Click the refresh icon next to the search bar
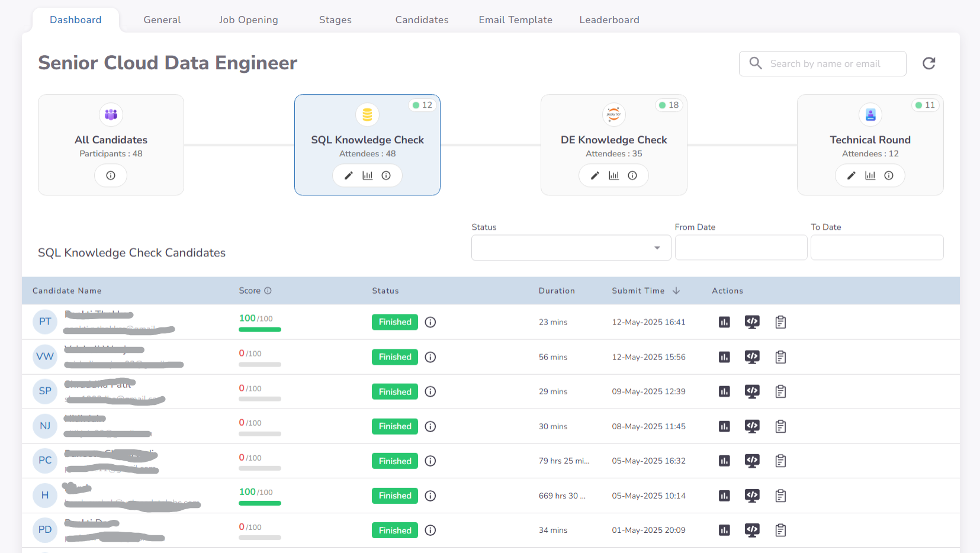 point(928,63)
